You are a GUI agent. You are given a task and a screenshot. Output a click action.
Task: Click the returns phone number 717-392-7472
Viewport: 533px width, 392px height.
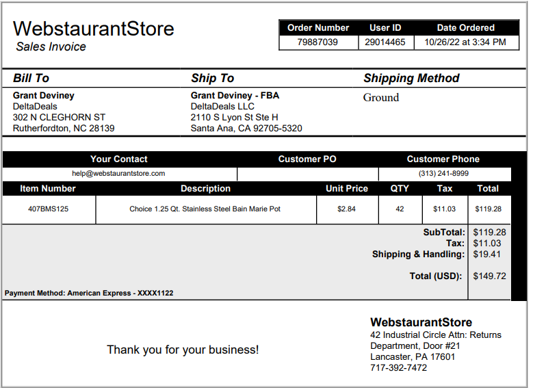tap(398, 367)
